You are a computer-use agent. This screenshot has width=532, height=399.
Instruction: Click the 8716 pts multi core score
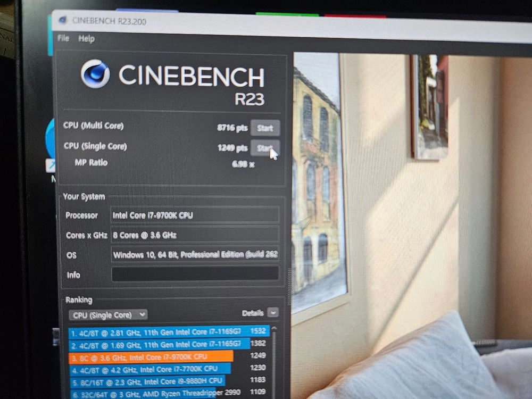[x=232, y=128]
